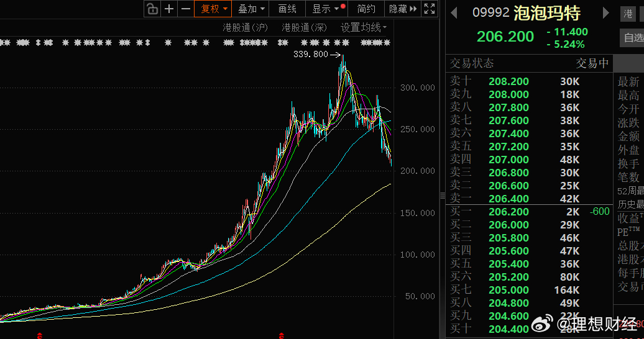
Task: Open the 复权 dropdown
Action: coord(213,9)
